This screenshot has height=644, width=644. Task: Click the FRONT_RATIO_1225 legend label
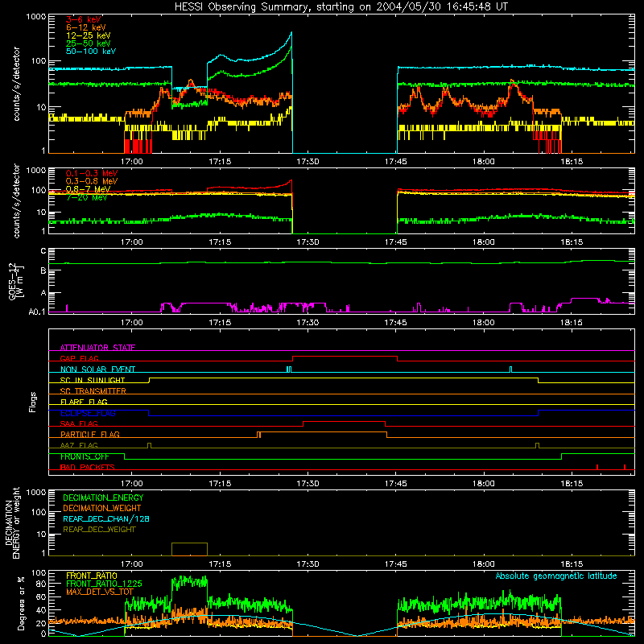[104, 584]
